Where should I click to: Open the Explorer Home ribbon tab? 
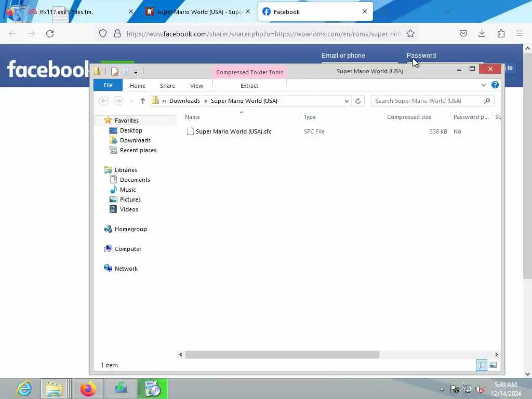point(137,86)
